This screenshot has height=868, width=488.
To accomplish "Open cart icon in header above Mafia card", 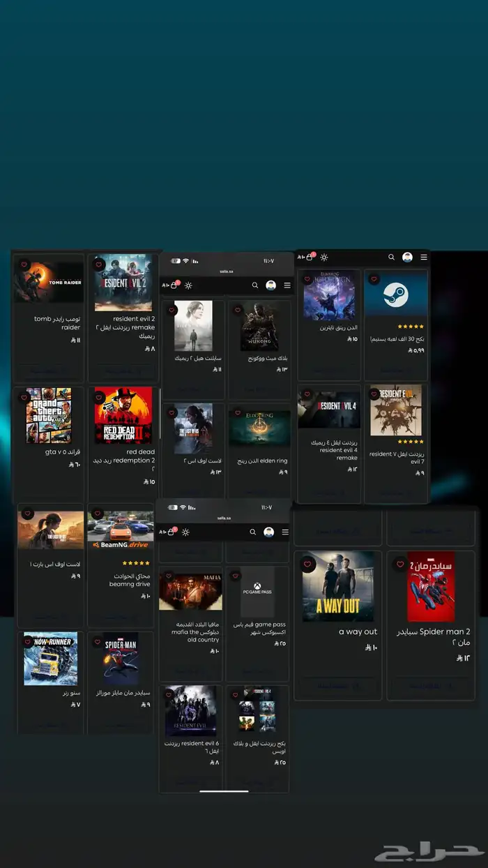I will tap(171, 532).
